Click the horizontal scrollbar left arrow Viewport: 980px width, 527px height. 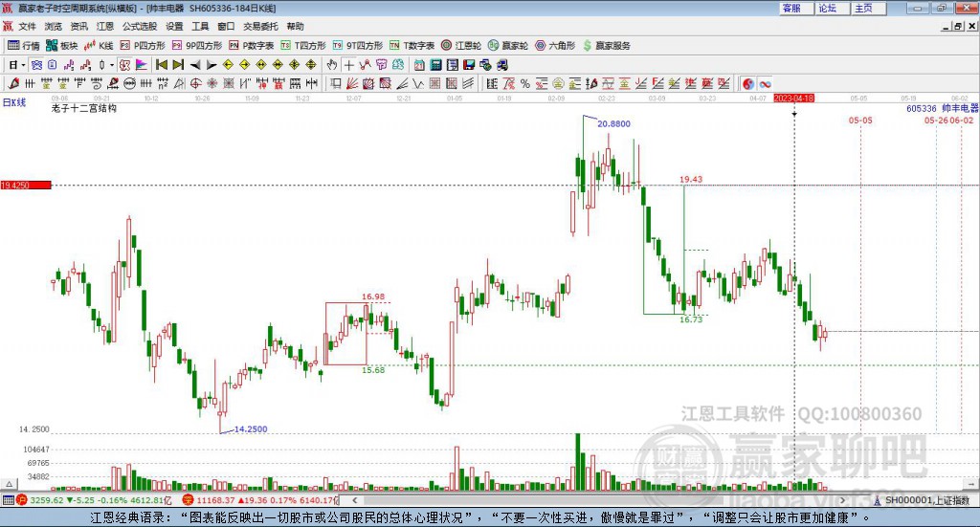[x=354, y=500]
